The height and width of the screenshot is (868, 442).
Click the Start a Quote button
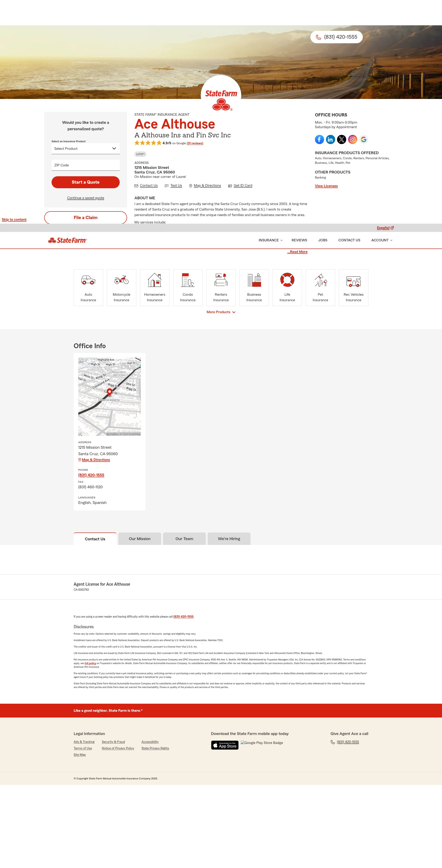click(x=86, y=182)
